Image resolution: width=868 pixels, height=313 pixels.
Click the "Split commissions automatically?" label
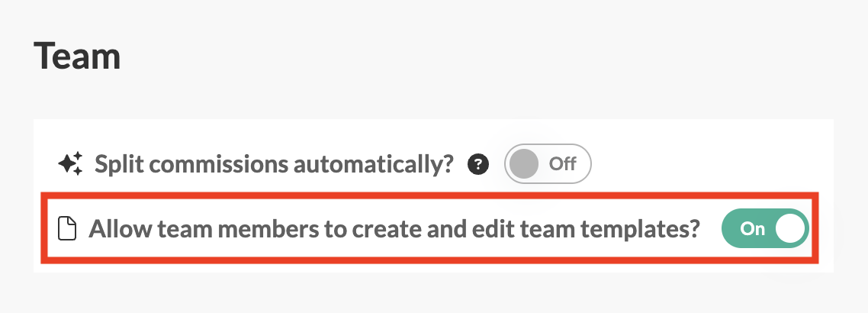pyautogui.click(x=275, y=163)
